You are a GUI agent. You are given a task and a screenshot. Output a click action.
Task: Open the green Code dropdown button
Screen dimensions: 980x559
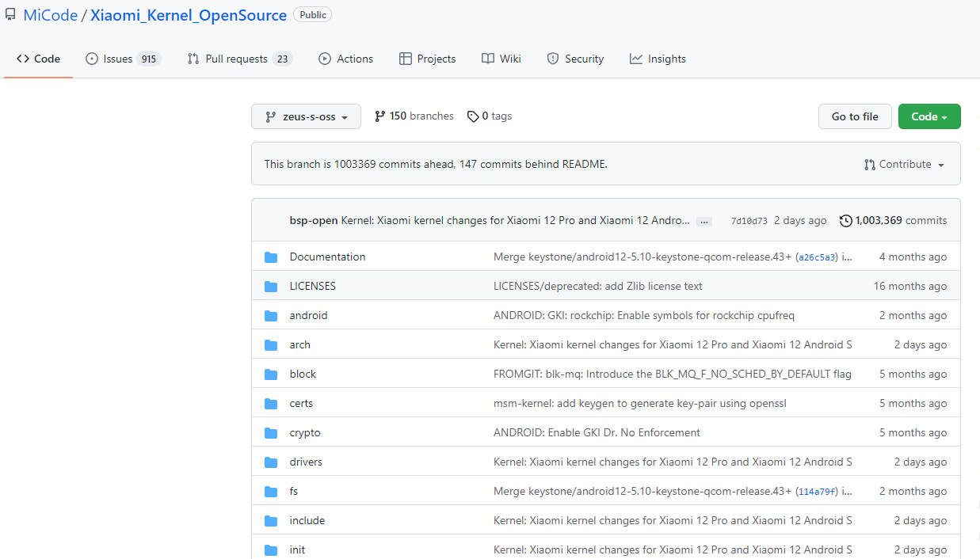pyautogui.click(x=929, y=116)
